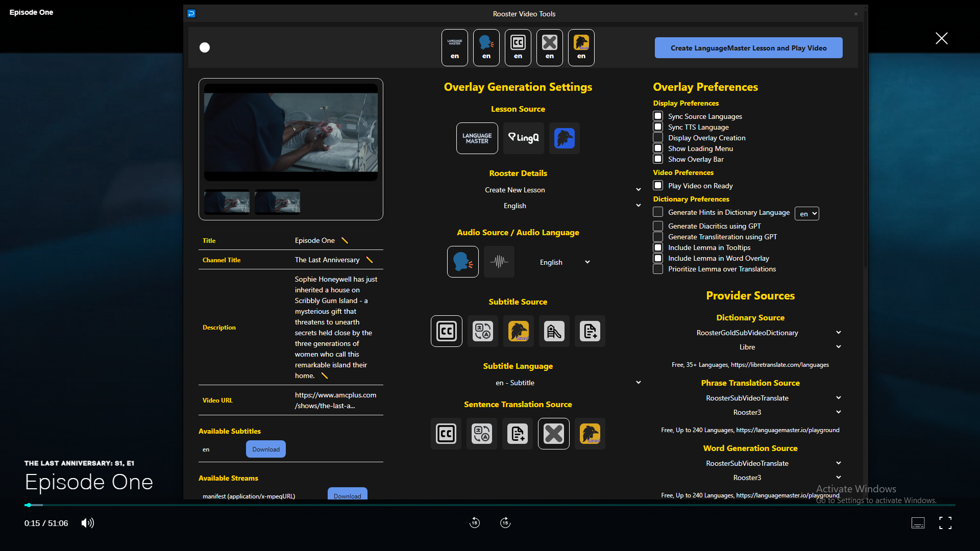Open dictionary hint language 'en' dropdown
Screen dimensions: 980x551
pos(806,214)
